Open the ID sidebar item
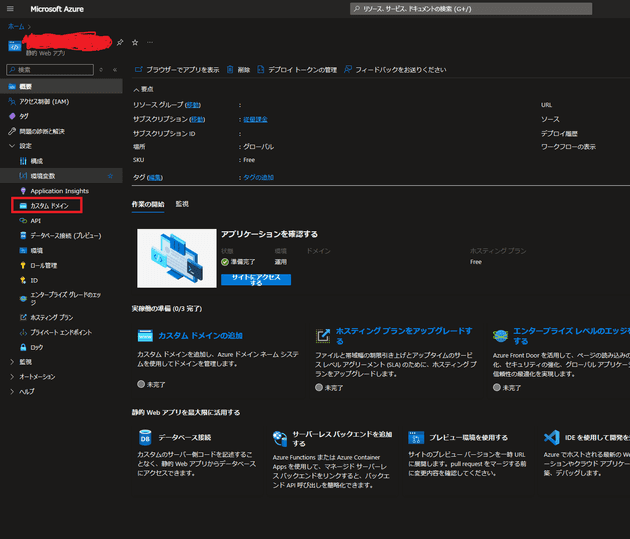This screenshot has width=630, height=539. (34, 280)
